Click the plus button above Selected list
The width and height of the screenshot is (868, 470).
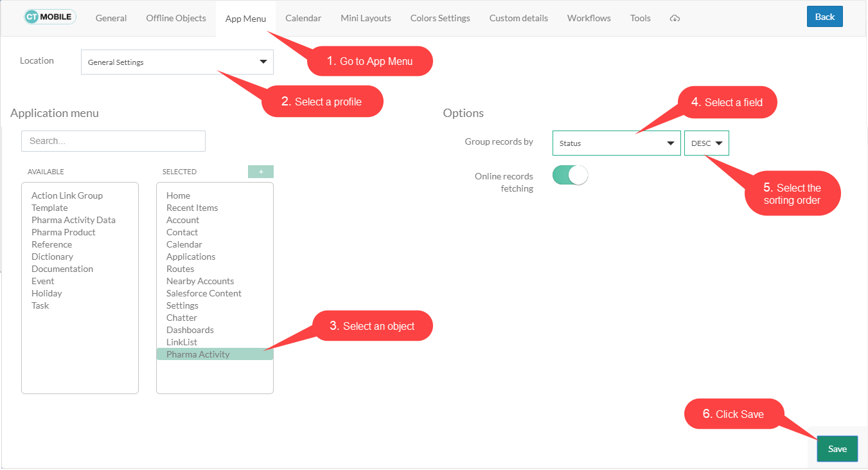pyautogui.click(x=260, y=172)
